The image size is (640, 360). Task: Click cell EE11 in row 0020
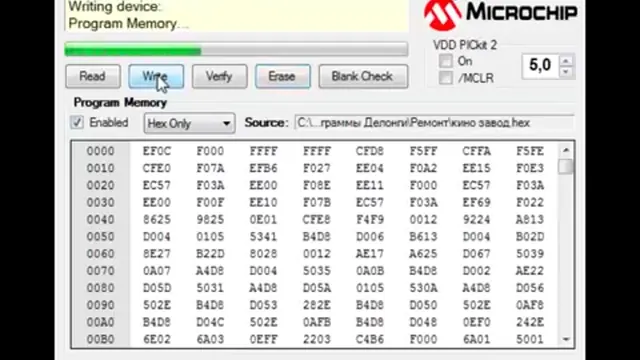pos(370,186)
